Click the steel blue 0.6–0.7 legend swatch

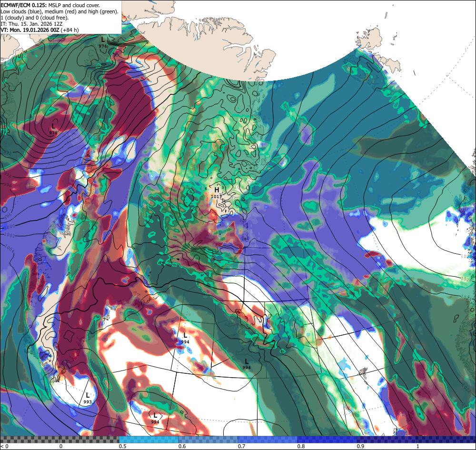click(208, 440)
